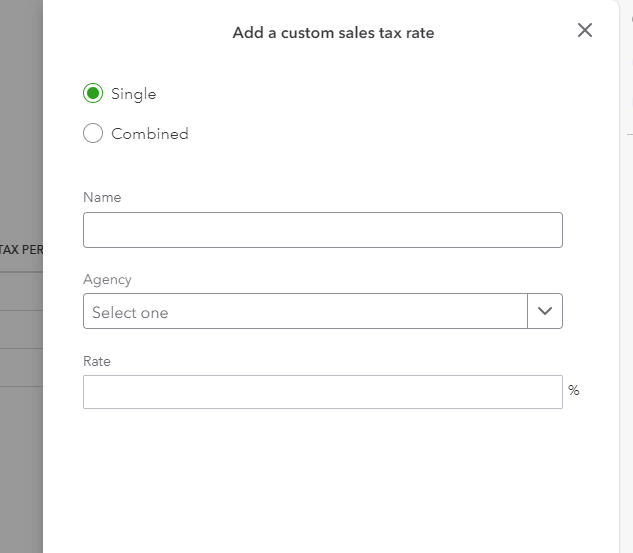Focus the Name text field
The image size is (633, 553).
(322, 230)
